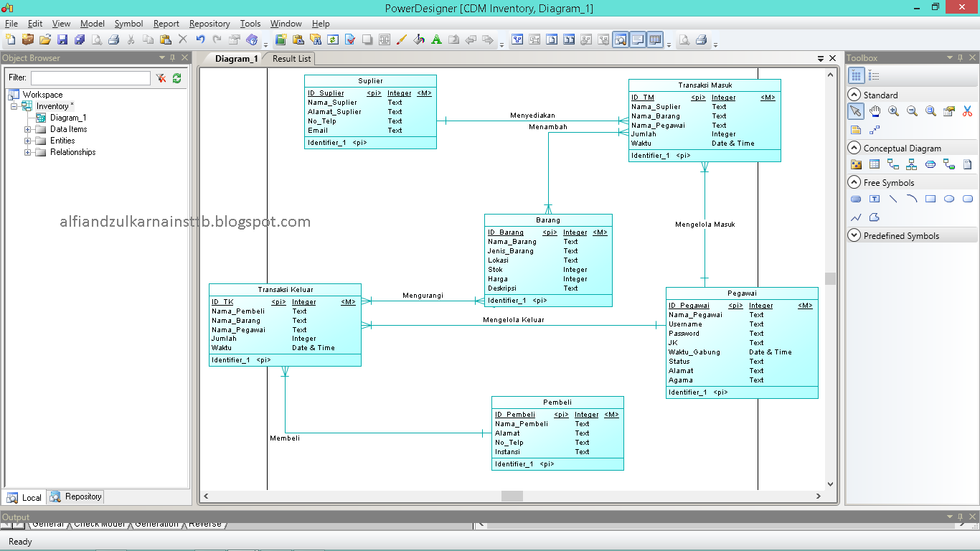
Task: Open the Model menu
Action: 92,23
